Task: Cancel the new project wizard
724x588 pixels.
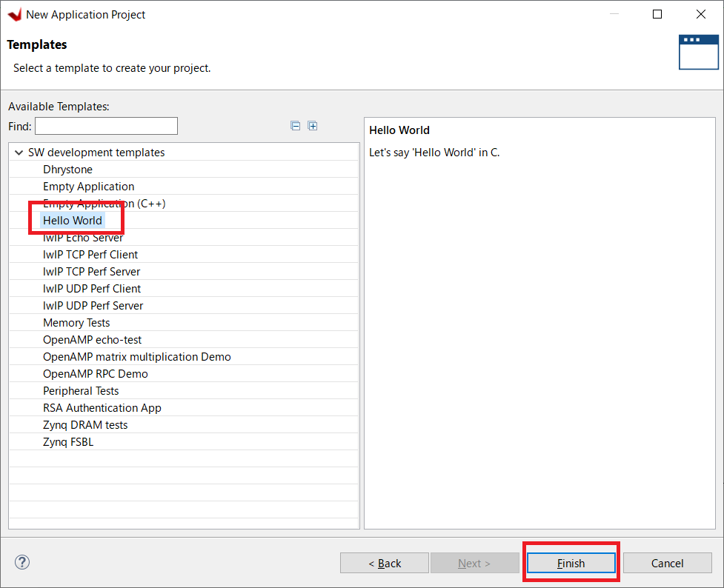Action: [x=667, y=563]
